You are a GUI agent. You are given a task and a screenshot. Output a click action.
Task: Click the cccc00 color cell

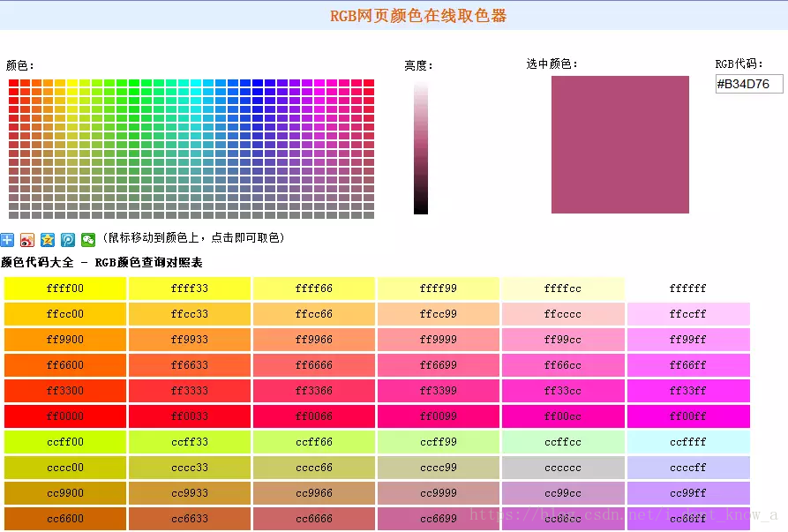click(x=65, y=468)
